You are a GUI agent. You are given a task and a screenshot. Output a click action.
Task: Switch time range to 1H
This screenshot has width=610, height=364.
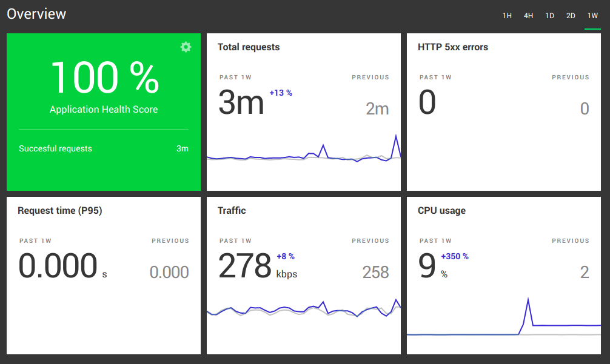click(x=507, y=16)
